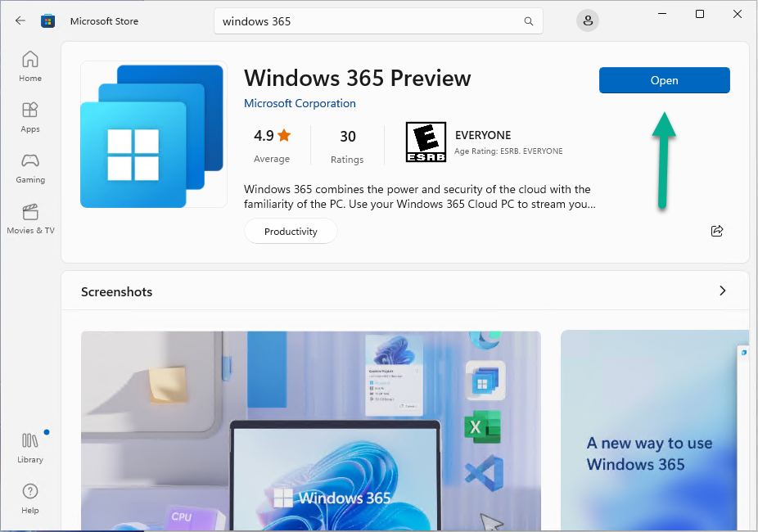Viewport: 758px width, 532px height.
Task: Open the Library section
Action: (x=30, y=448)
